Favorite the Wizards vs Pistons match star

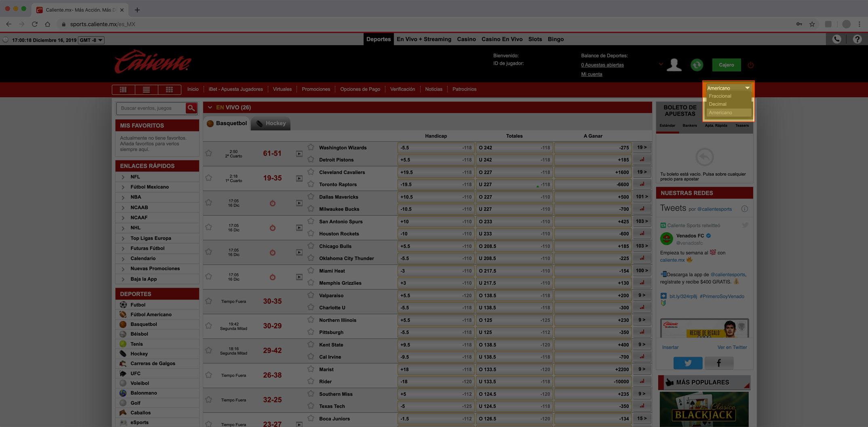[209, 153]
